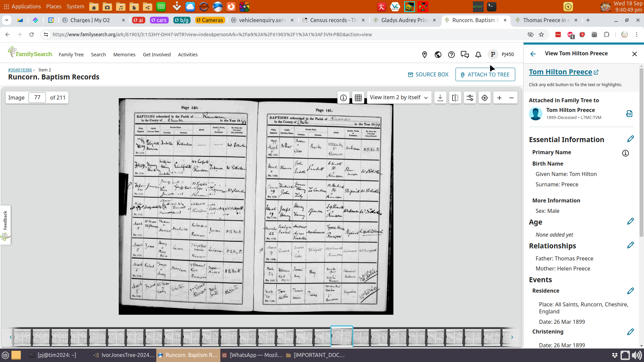The height and width of the screenshot is (362, 644).
Task: Click the image number input field
Action: (37, 98)
